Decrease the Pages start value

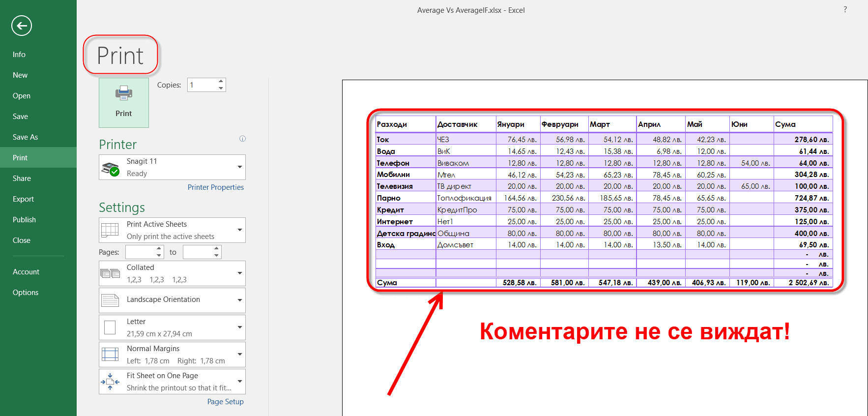coord(159,255)
